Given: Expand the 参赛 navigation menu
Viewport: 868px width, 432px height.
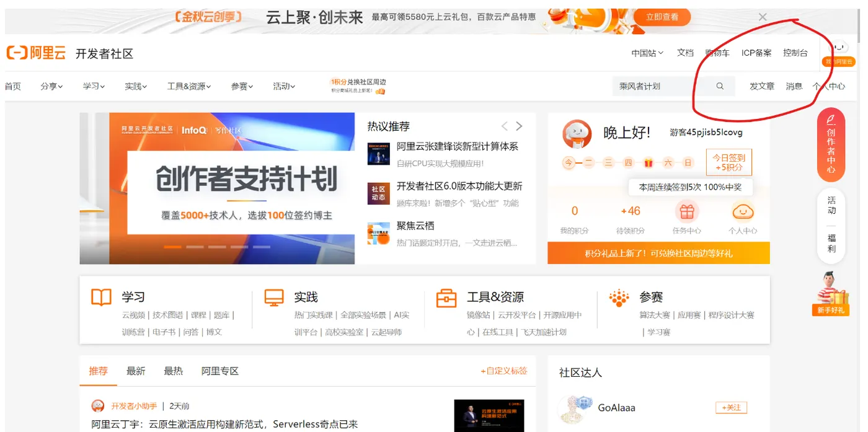Looking at the screenshot, I should (x=242, y=86).
